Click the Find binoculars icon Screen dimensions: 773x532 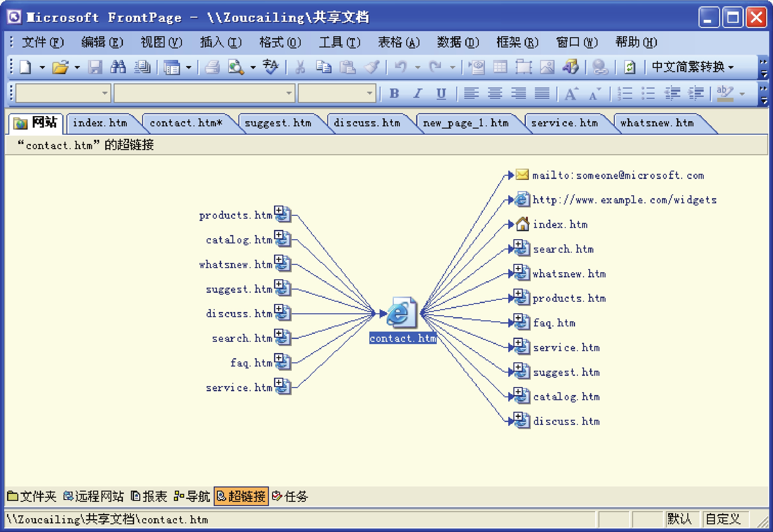pyautogui.click(x=118, y=67)
